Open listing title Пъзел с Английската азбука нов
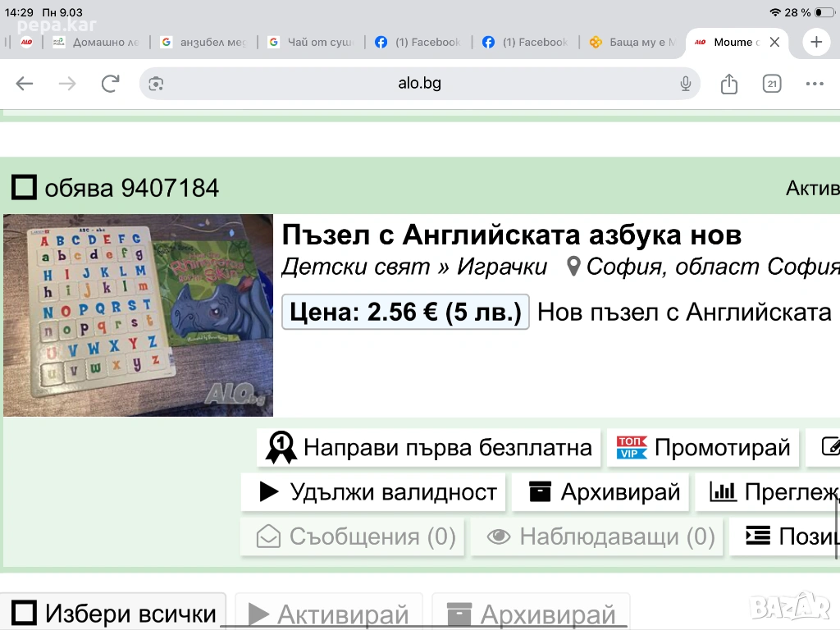840x630 pixels. (511, 235)
